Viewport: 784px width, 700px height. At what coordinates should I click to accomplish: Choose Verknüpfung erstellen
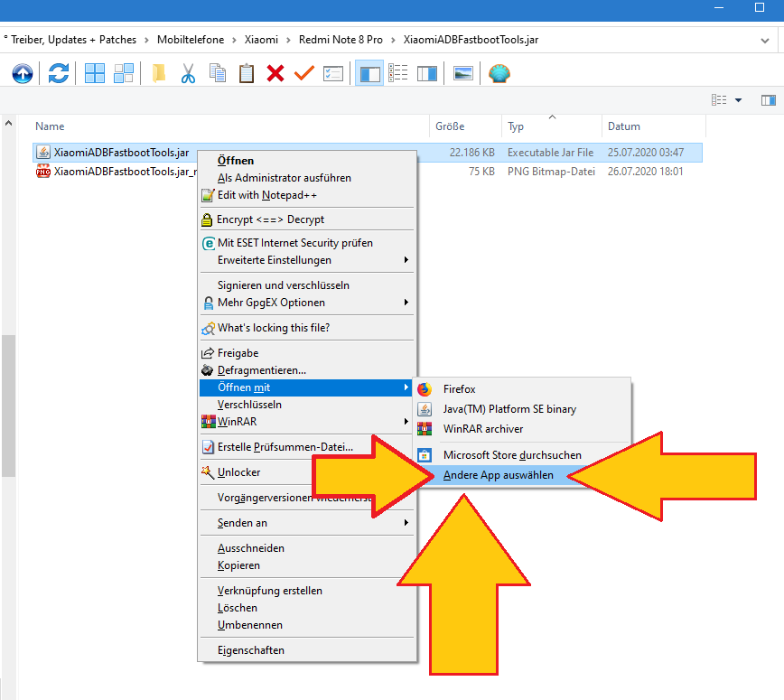[307, 591]
